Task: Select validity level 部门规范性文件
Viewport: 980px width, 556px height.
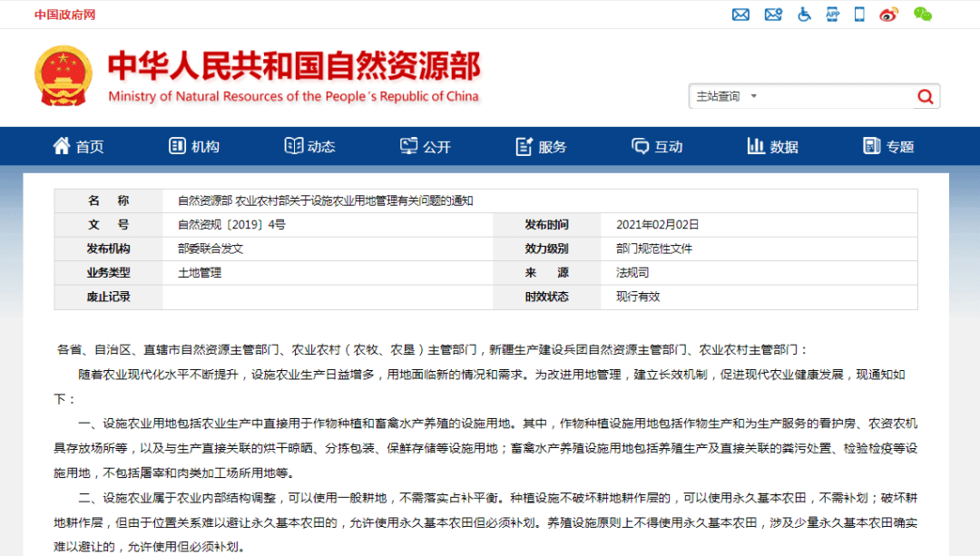Action: pos(653,249)
